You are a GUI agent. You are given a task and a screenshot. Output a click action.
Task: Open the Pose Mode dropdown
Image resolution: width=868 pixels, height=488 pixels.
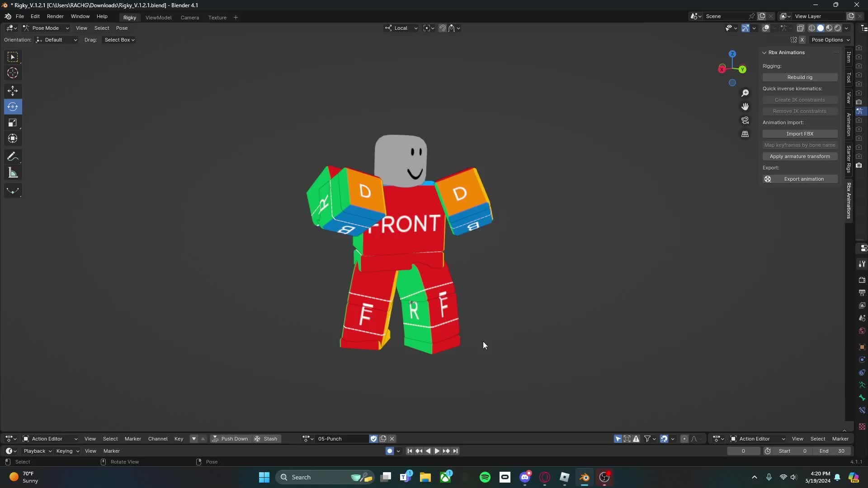(x=46, y=28)
